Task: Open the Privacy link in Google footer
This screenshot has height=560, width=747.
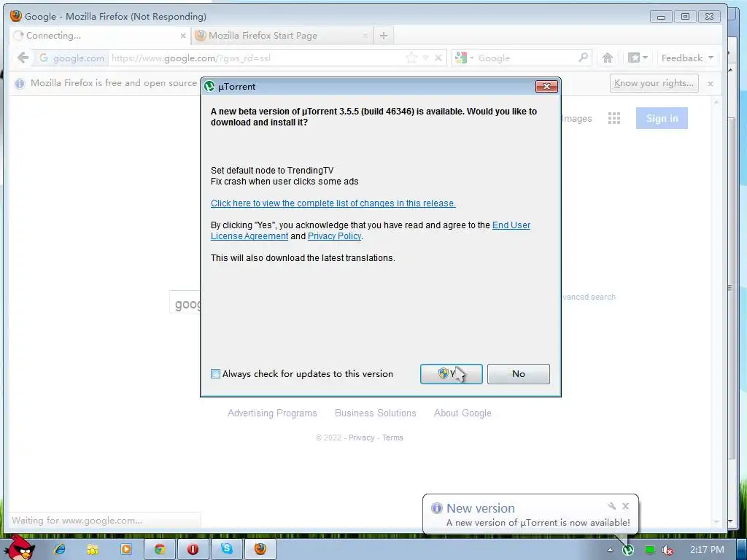Action: coord(362,437)
